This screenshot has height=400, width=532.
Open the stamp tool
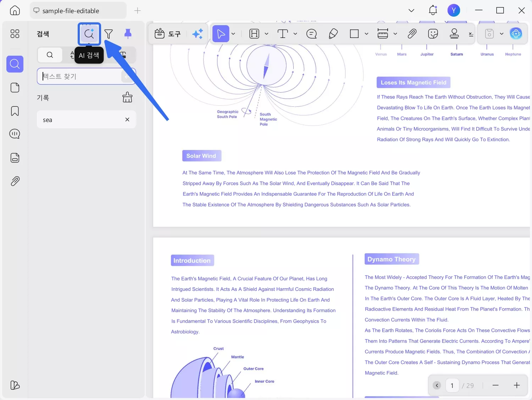(454, 34)
